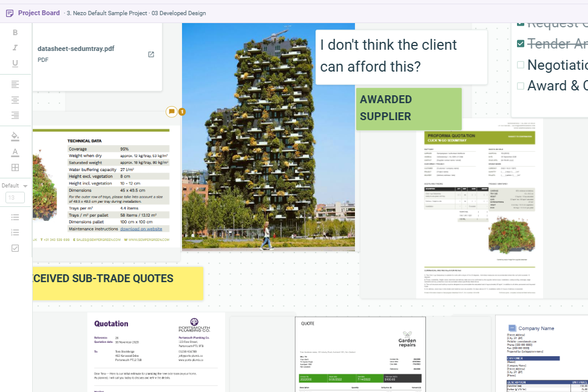Screen dimensions: 588x392
Task: Toggle bold formatting
Action: pyautogui.click(x=15, y=33)
